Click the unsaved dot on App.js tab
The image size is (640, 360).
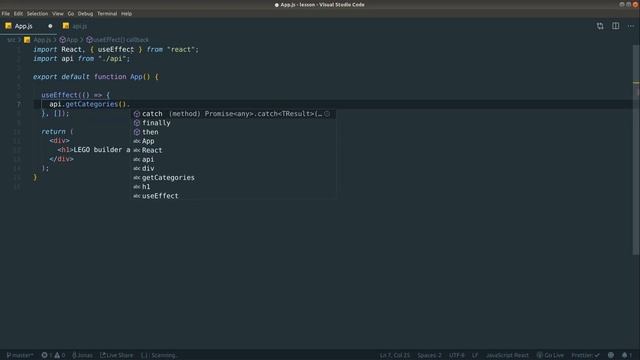tap(50, 26)
